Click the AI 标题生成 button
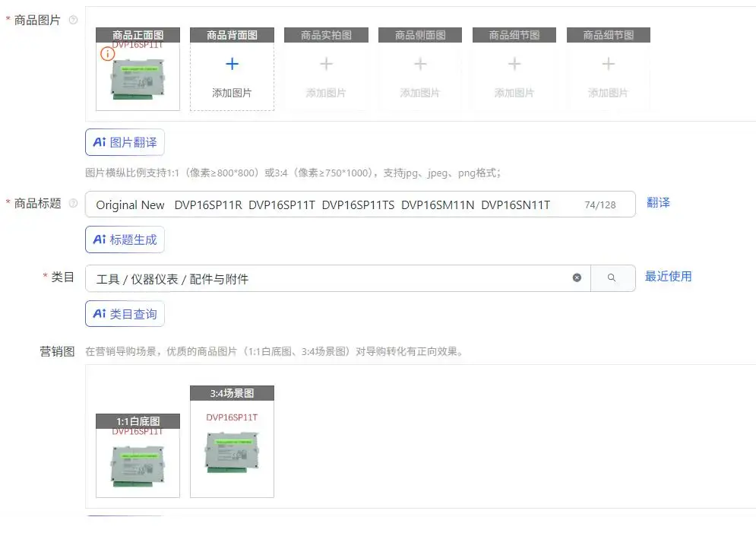This screenshot has width=756, height=555. (125, 239)
